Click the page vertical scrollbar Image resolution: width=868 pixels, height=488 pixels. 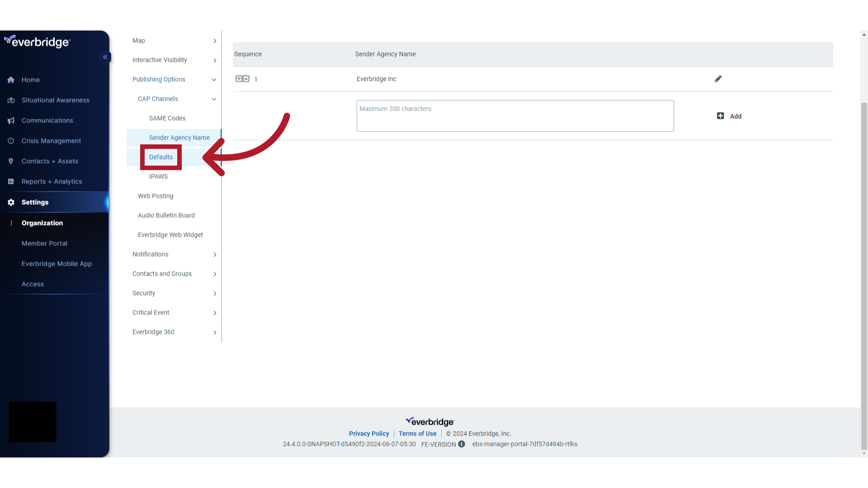pos(864,276)
